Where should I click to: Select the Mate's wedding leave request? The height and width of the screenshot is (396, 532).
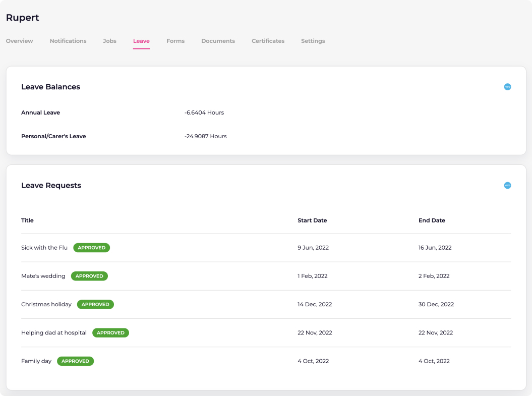(43, 276)
